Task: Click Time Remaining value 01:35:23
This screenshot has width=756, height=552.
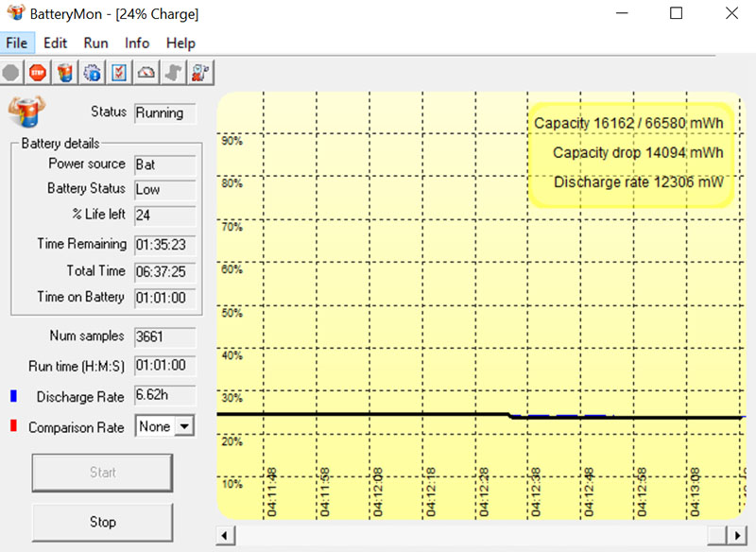Action: tap(164, 245)
